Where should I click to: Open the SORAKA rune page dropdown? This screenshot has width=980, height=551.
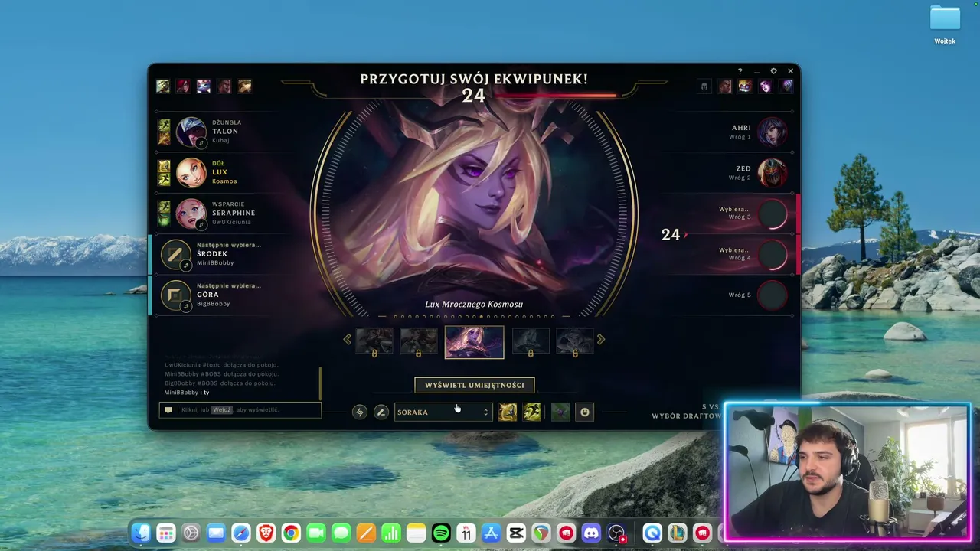443,412
